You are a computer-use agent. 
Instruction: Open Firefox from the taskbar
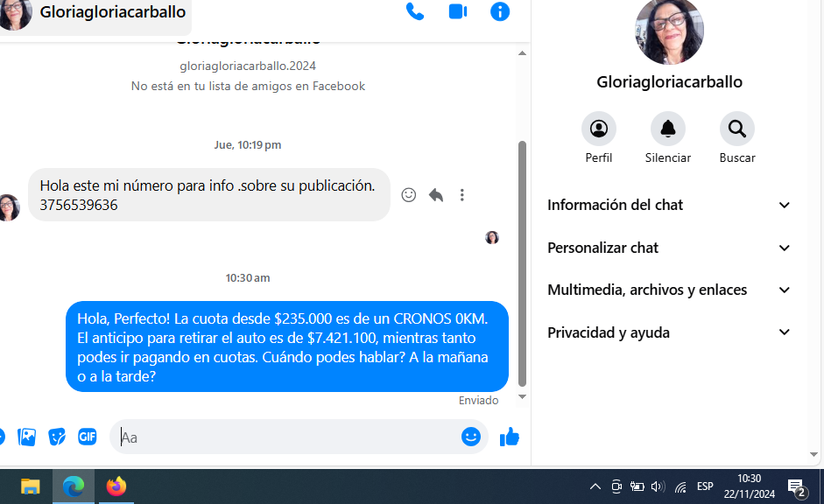coord(116,486)
